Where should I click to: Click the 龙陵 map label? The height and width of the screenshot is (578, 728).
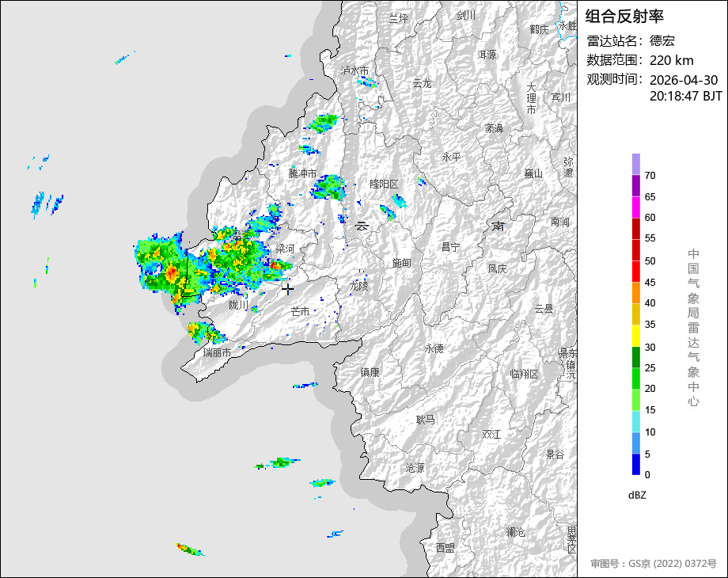[x=359, y=286]
